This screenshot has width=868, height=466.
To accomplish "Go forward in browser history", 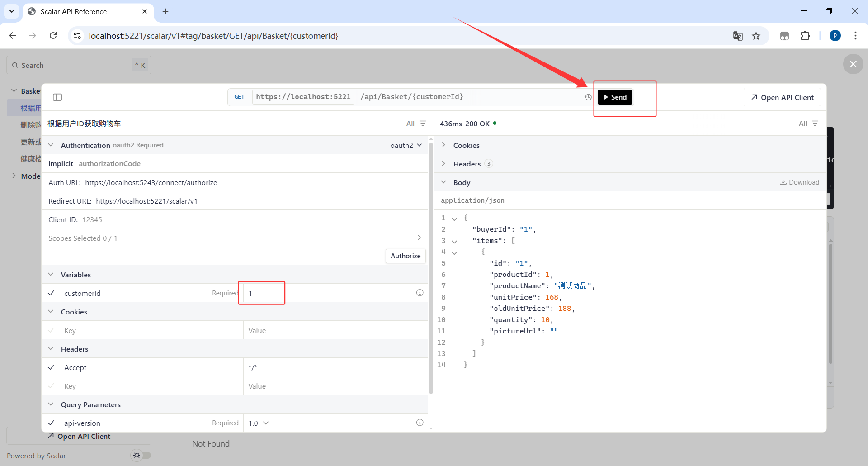I will pos(33,36).
